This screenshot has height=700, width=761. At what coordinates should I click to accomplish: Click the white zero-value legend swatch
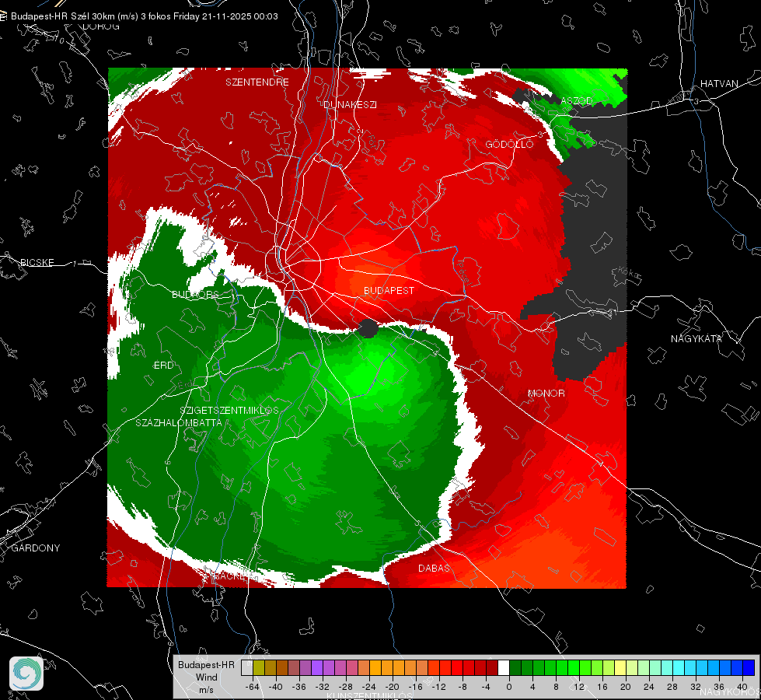pyautogui.click(x=504, y=668)
